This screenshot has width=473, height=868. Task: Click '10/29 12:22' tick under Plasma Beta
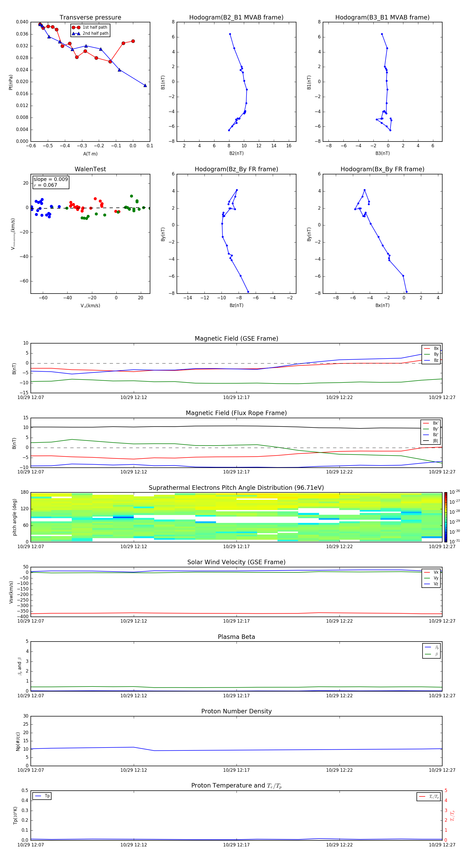pyautogui.click(x=339, y=695)
